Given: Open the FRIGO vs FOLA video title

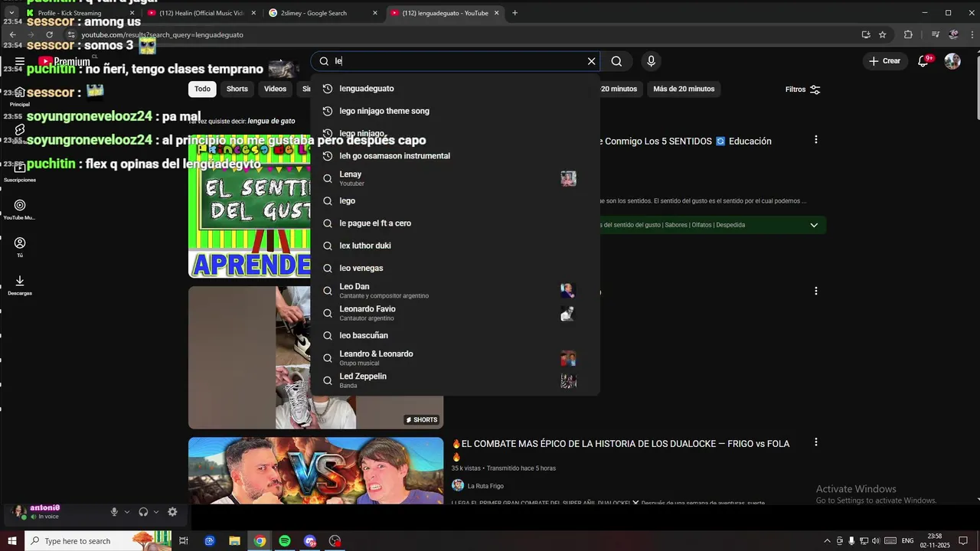Looking at the screenshot, I should click(x=620, y=450).
